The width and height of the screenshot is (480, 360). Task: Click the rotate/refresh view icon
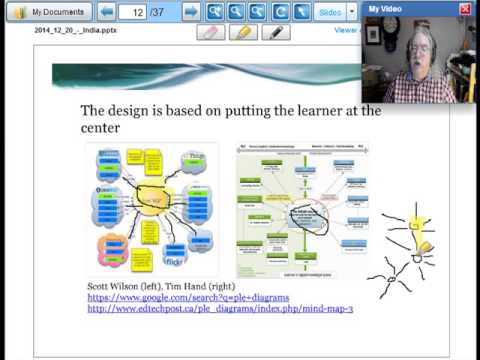click(x=281, y=12)
